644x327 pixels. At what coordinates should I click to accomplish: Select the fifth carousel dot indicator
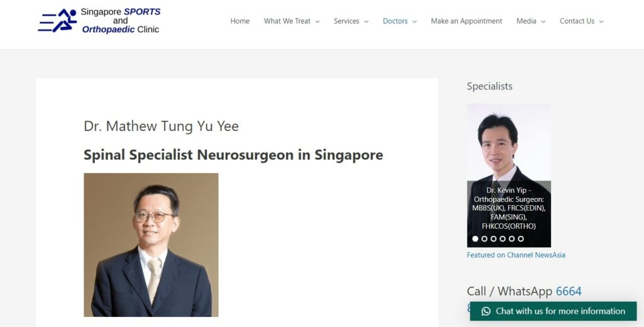(511, 239)
